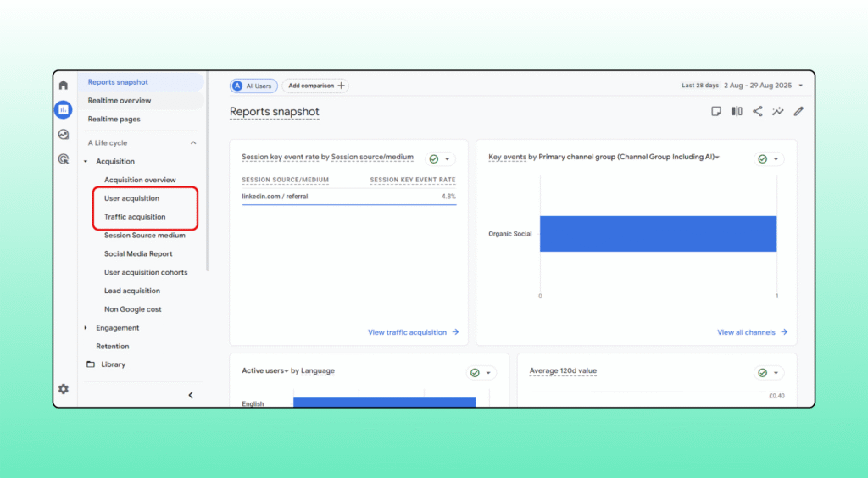Open status check dropdown on Session key event card

(x=440, y=158)
